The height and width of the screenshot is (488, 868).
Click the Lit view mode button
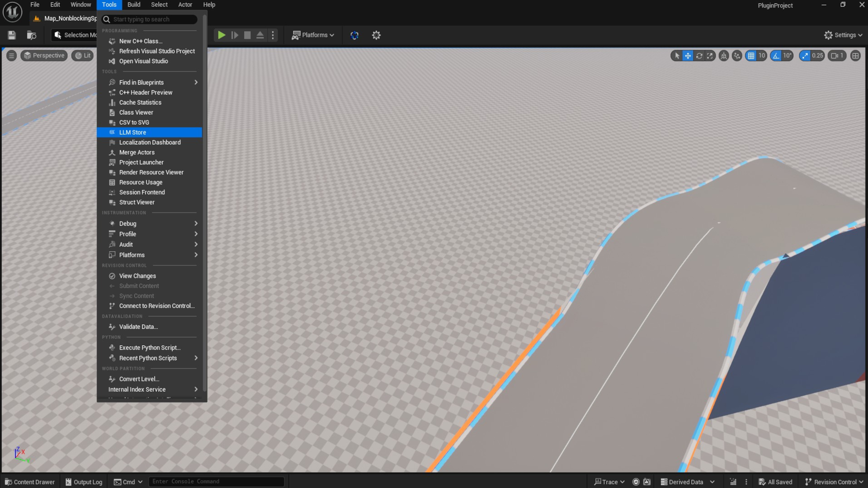click(x=83, y=56)
